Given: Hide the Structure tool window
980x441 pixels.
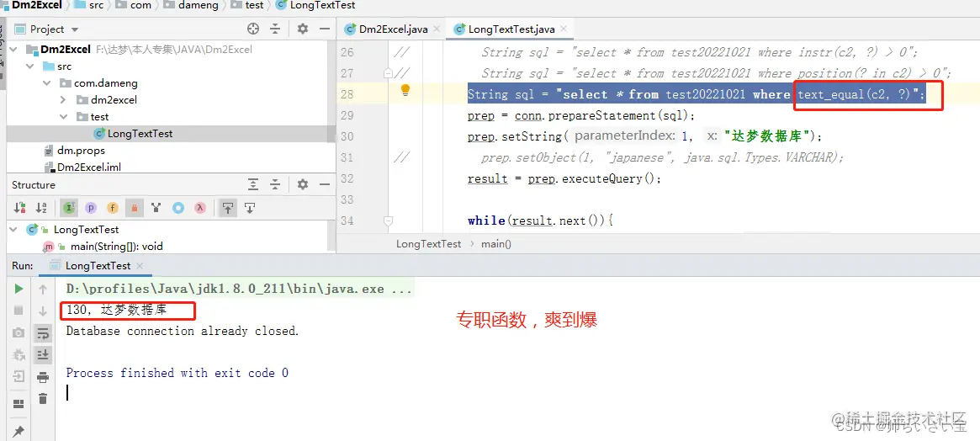Looking at the screenshot, I should [325, 184].
